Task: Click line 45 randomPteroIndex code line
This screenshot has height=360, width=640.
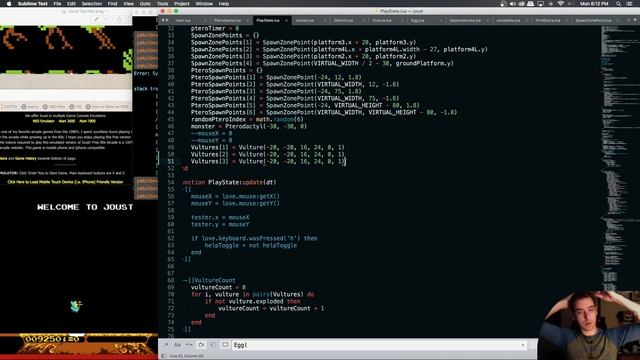Action: click(247, 120)
